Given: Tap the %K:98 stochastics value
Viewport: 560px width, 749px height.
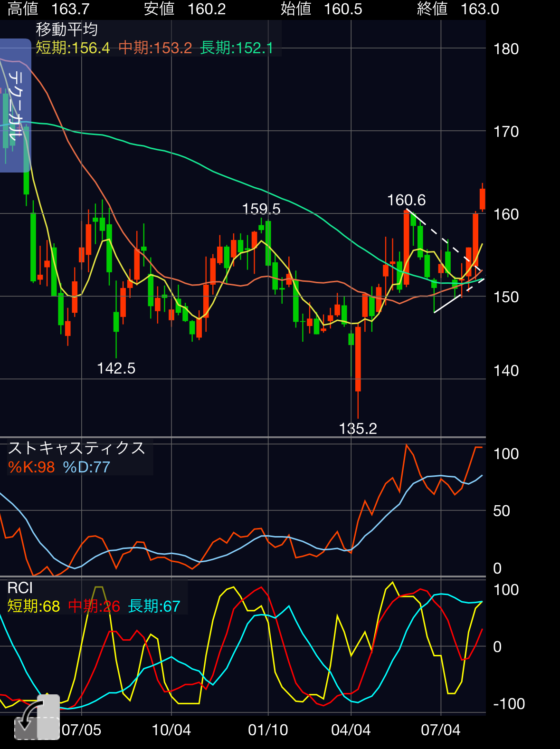Looking at the screenshot, I should pos(31,467).
